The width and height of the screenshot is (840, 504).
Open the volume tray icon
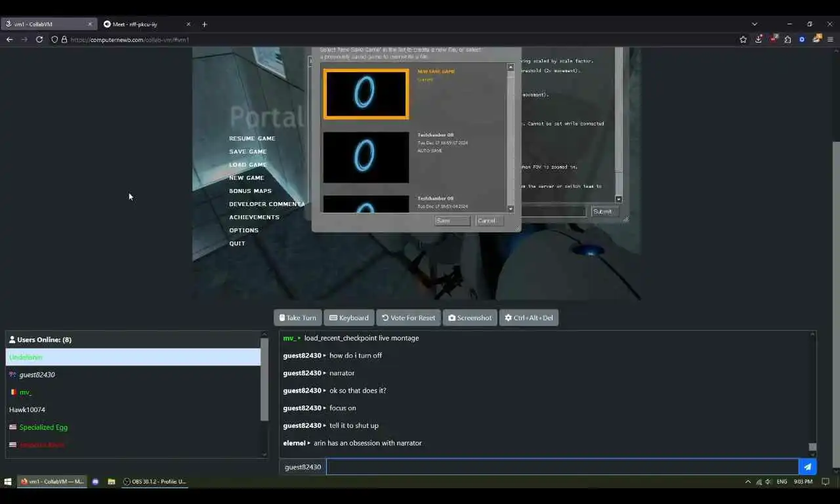[x=768, y=482]
